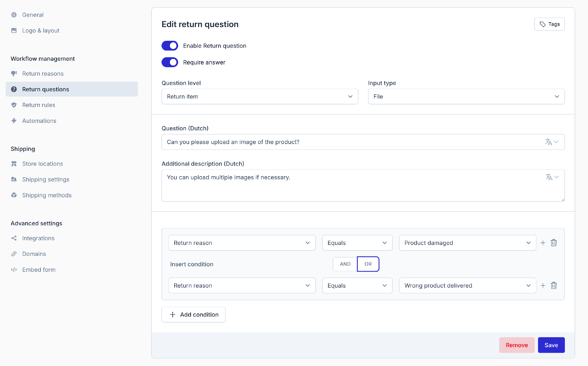Click plus icon beside Wrong product delivered
Image resolution: width=588 pixels, height=366 pixels.
(543, 285)
